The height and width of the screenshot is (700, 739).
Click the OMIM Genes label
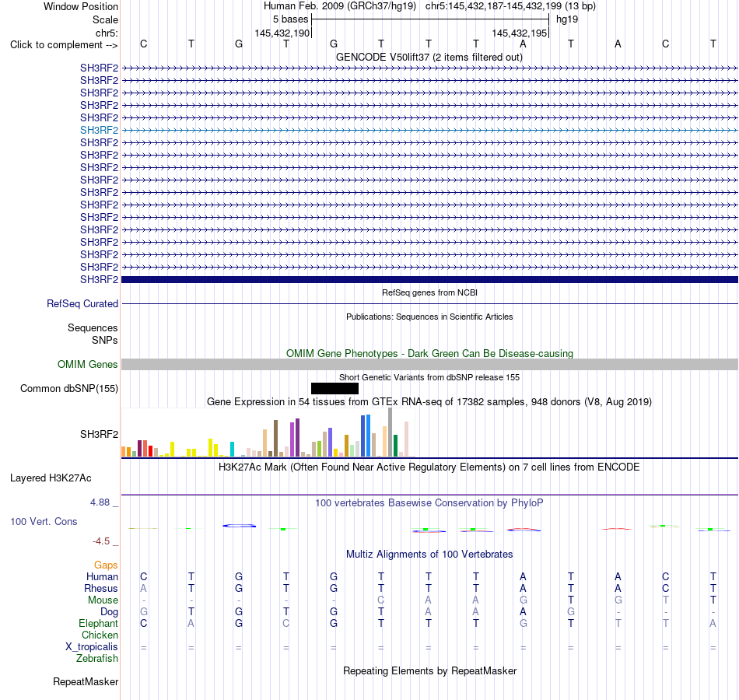88,364
